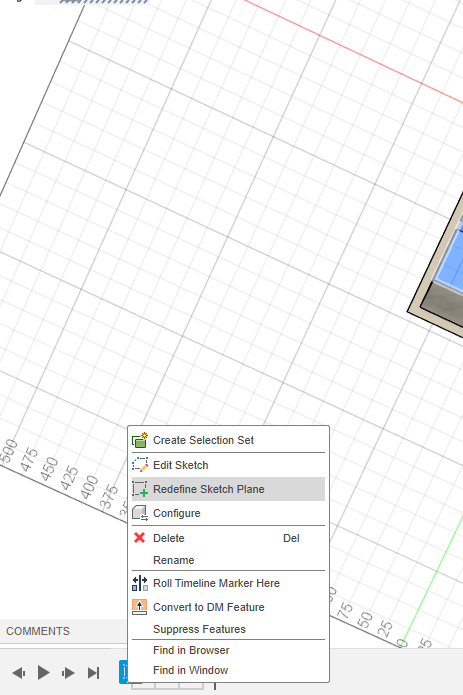
Task: Play the timeline
Action: point(43,673)
